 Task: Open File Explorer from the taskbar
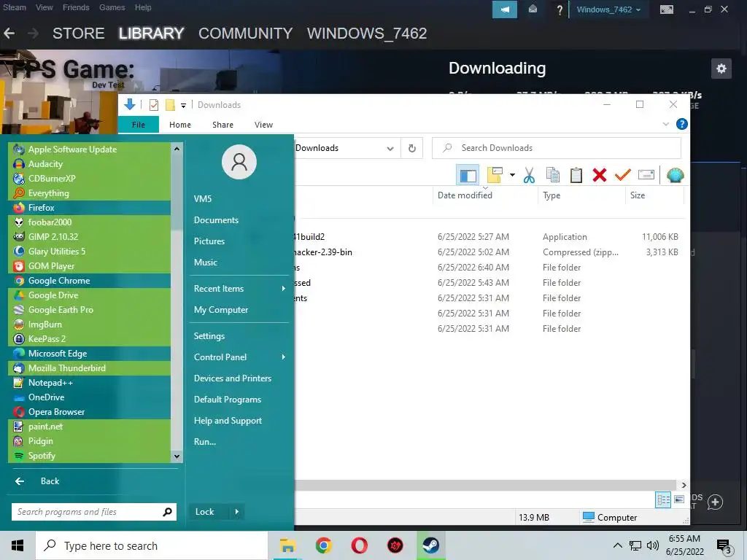coord(287,545)
